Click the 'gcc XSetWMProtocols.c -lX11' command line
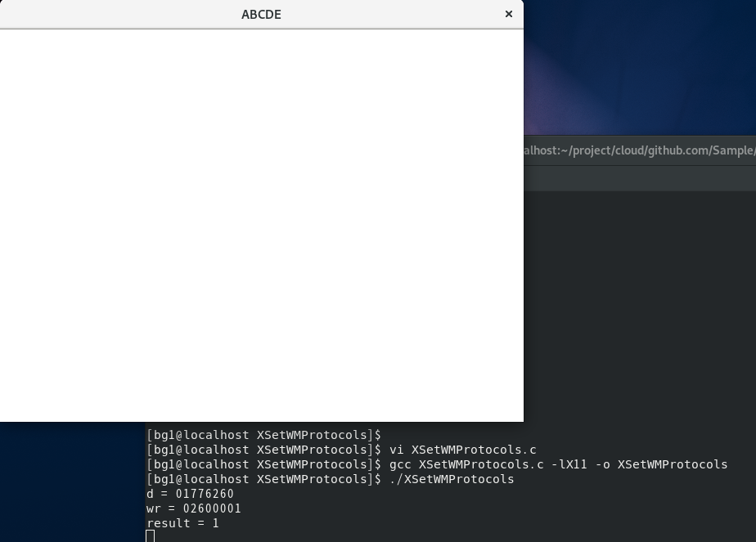756x542 pixels. [x=437, y=464]
